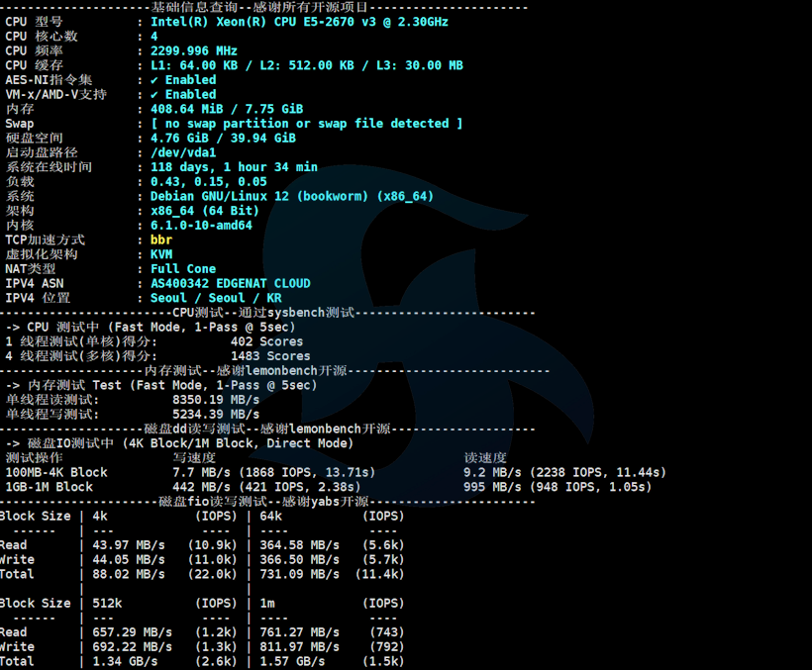Viewport: 812px width, 670px height.
Task: Click the kernel version 6.1.0-10-amd64
Action: [201, 225]
